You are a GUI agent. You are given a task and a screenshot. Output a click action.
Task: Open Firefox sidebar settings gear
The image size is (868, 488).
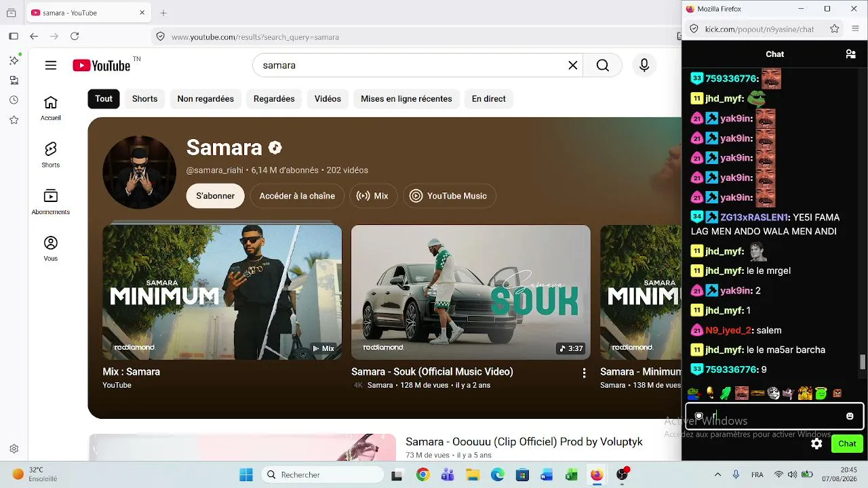tap(14, 449)
